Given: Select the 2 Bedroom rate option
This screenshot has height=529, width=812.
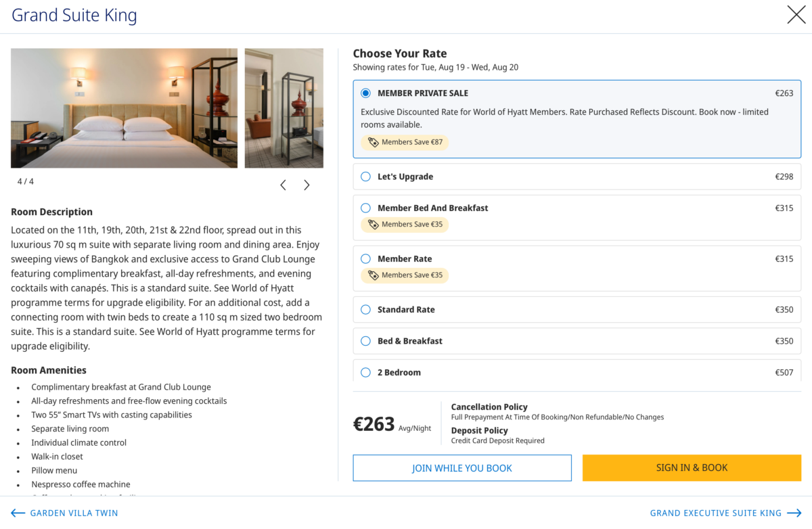Looking at the screenshot, I should coord(366,372).
